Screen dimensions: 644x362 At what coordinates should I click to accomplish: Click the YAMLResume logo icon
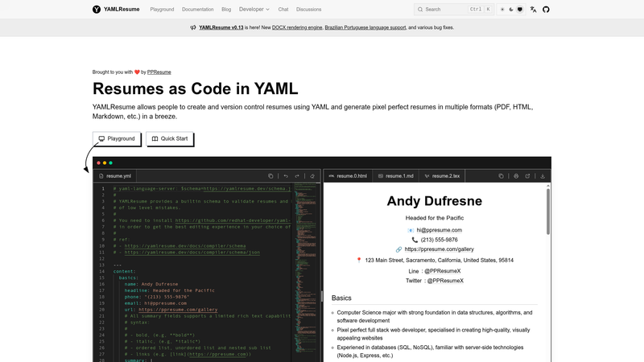click(x=97, y=10)
